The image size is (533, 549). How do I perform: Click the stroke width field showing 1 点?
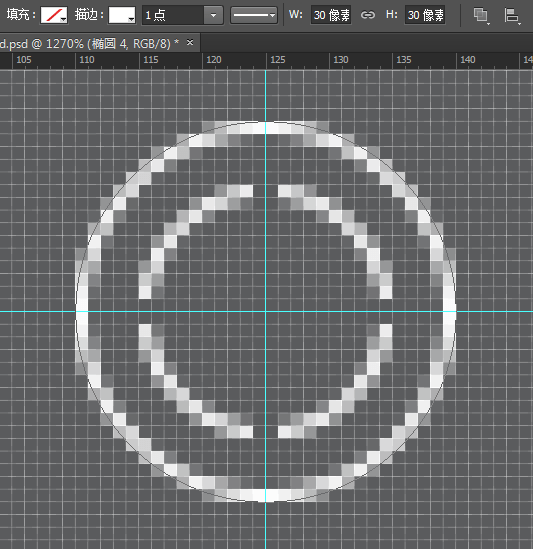click(x=173, y=15)
